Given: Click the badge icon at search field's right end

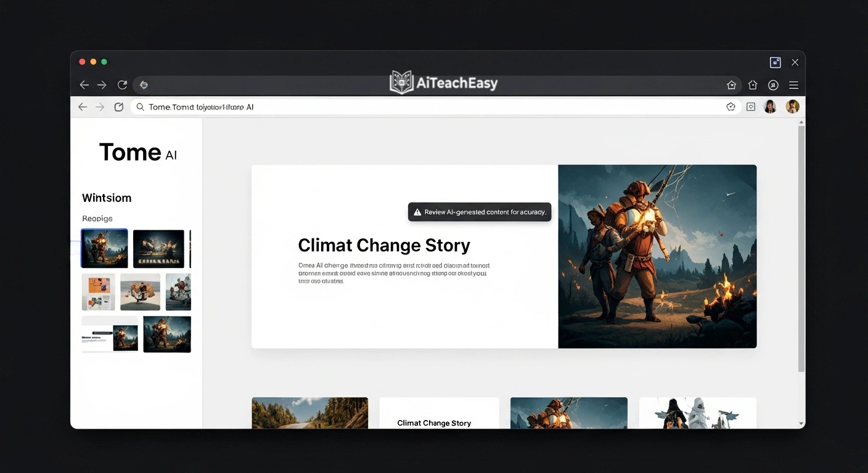Looking at the screenshot, I should [731, 107].
